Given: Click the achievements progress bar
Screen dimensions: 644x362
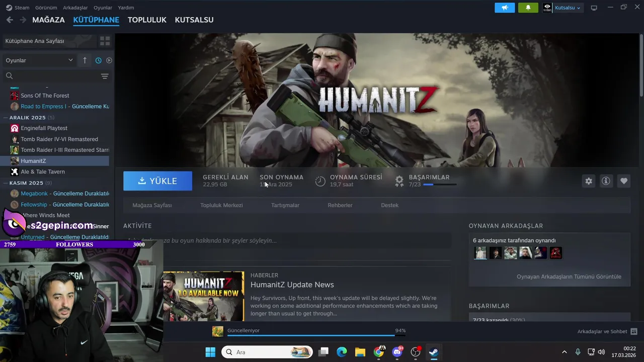Looking at the screenshot, I should [440, 185].
